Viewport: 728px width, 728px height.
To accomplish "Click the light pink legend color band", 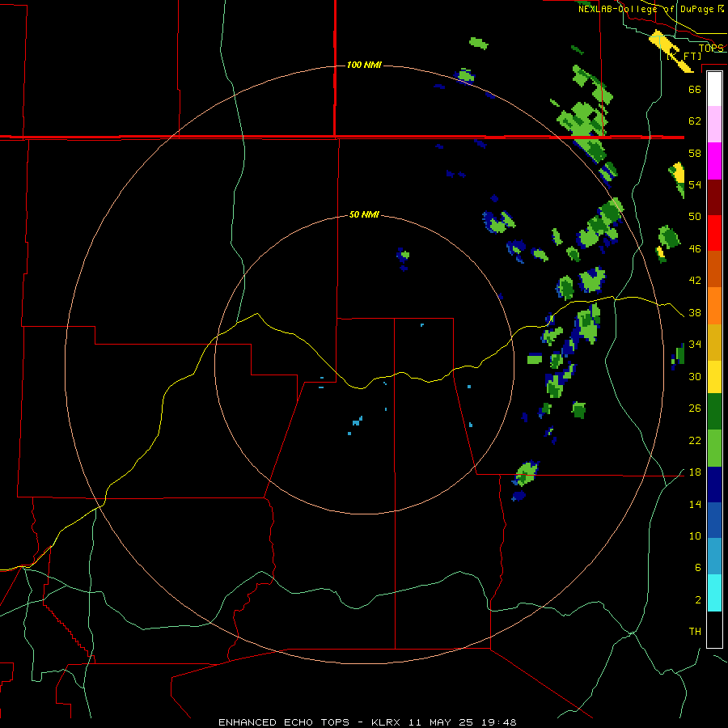I will tap(714, 125).
